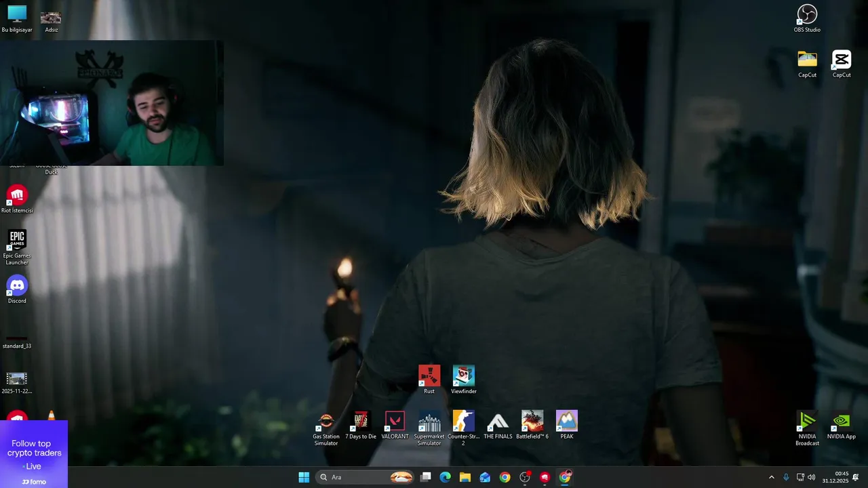Launch Viewfinder game shortcut
868x488 pixels.
(x=464, y=380)
